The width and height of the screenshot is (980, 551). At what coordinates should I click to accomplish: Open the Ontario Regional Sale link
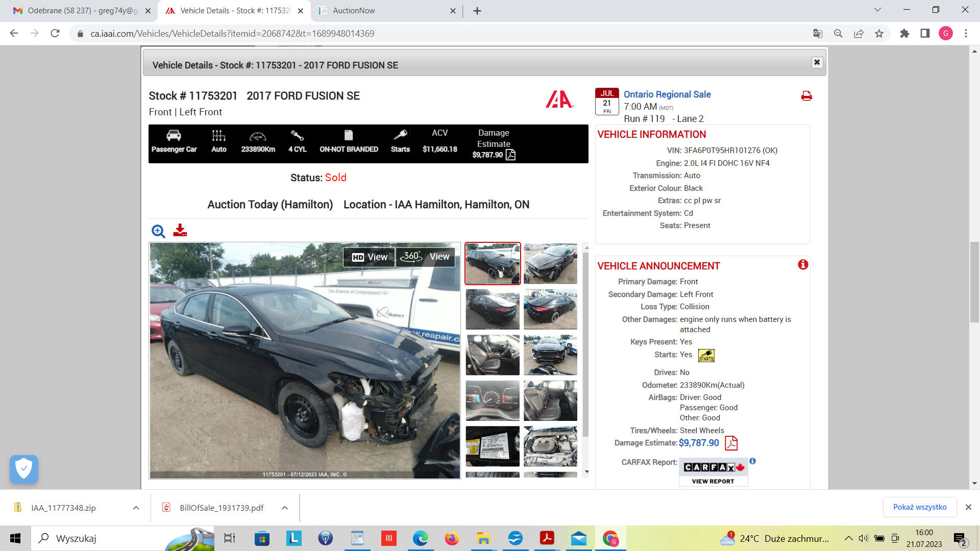[x=667, y=94]
